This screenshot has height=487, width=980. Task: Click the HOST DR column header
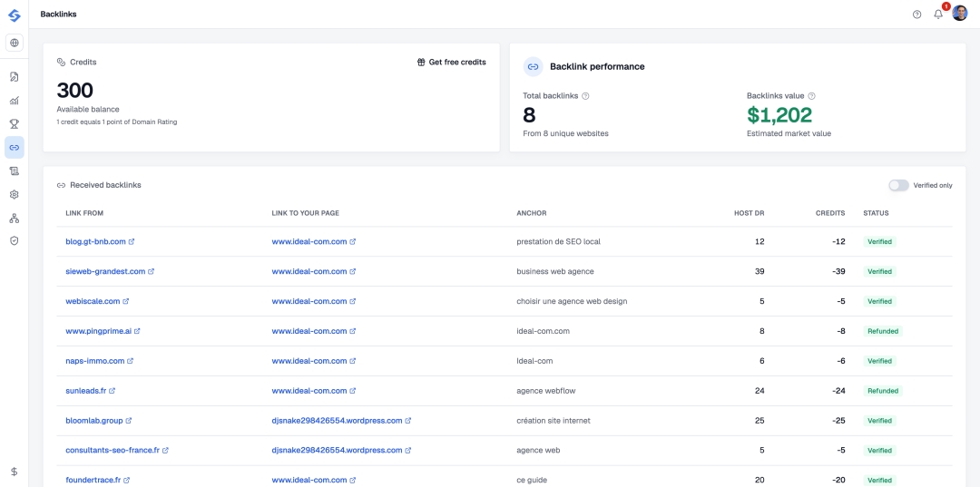pyautogui.click(x=749, y=213)
